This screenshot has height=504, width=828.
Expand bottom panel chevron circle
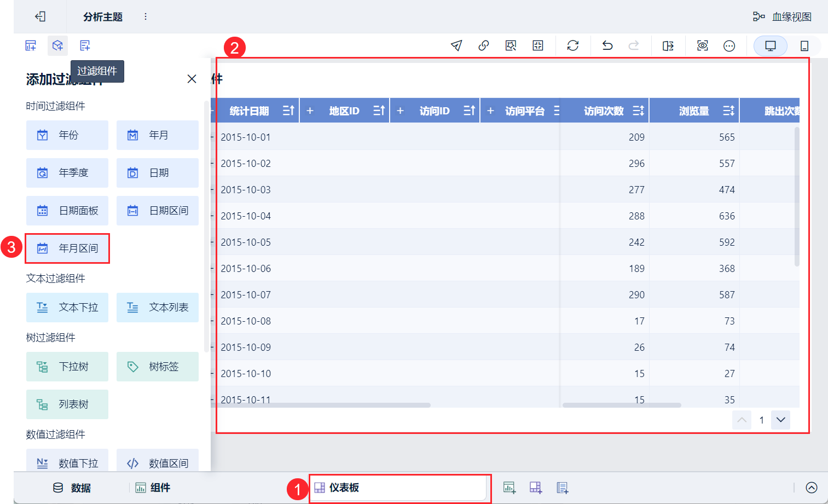point(812,488)
